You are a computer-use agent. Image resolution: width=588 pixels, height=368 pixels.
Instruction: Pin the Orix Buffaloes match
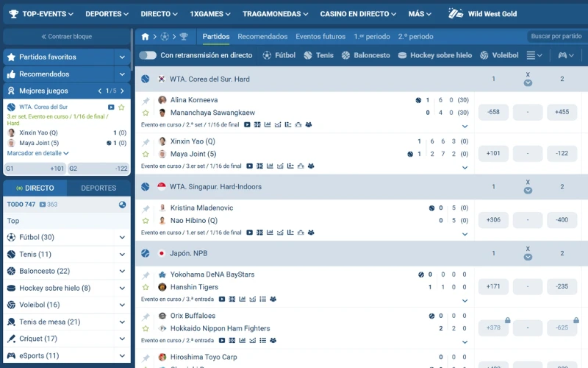(x=146, y=316)
